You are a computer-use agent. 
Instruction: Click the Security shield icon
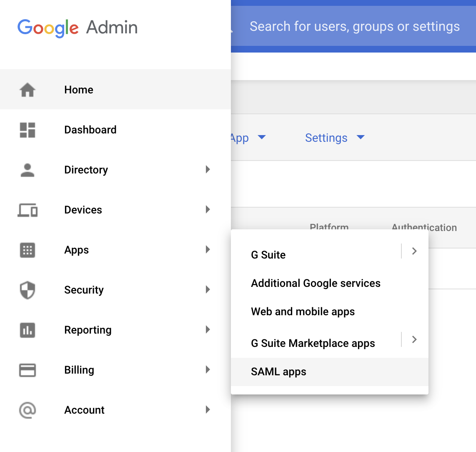[x=28, y=290]
